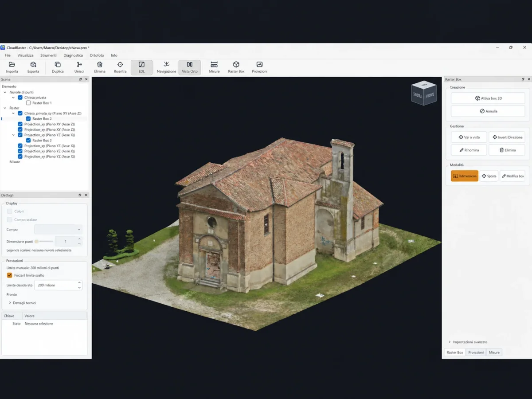Click the Annulla button
Screen dimensions: 532x399
488,111
